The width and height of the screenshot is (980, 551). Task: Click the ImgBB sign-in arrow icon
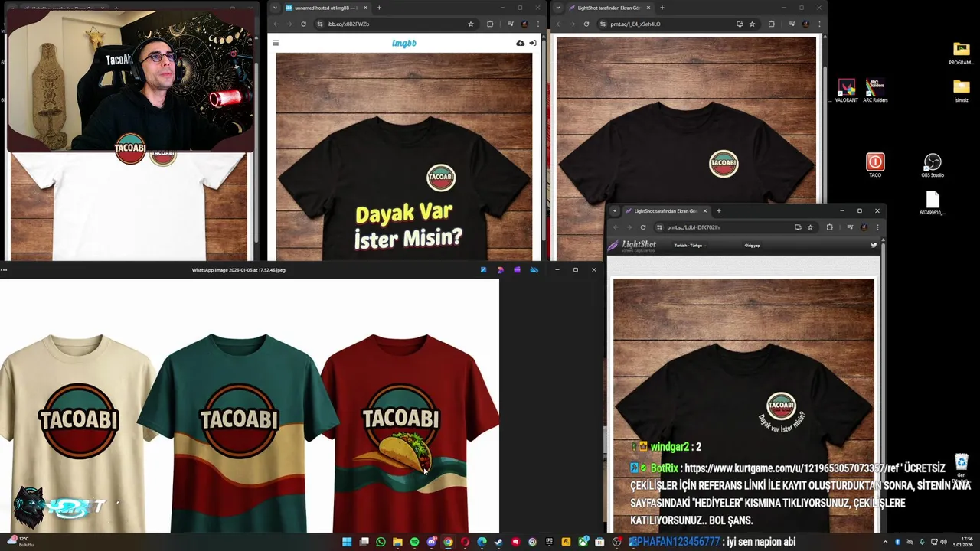pos(533,43)
